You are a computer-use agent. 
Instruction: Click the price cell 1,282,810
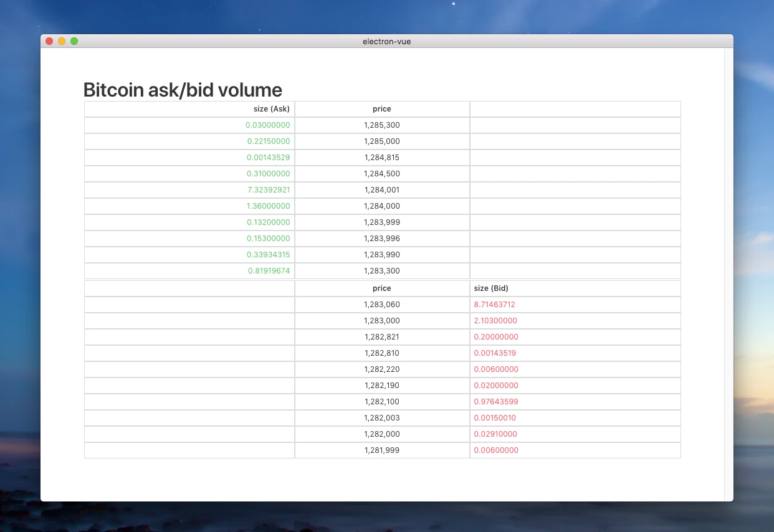[382, 353]
